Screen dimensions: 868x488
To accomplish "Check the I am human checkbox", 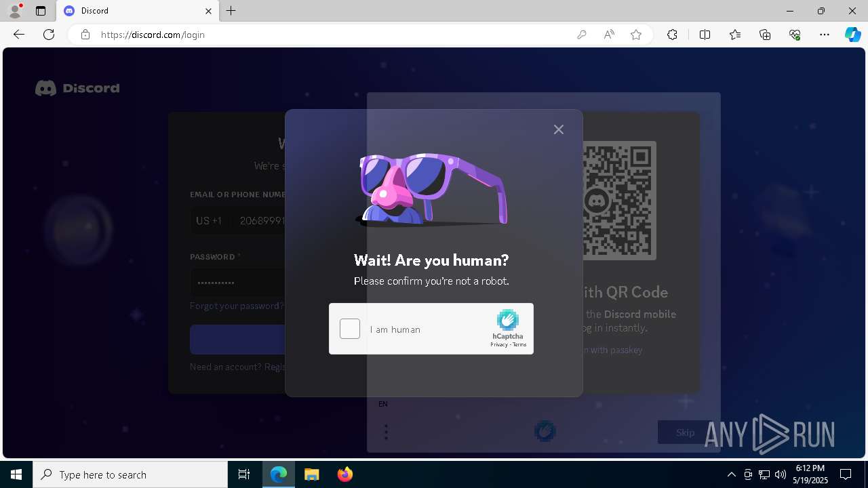I will (350, 329).
